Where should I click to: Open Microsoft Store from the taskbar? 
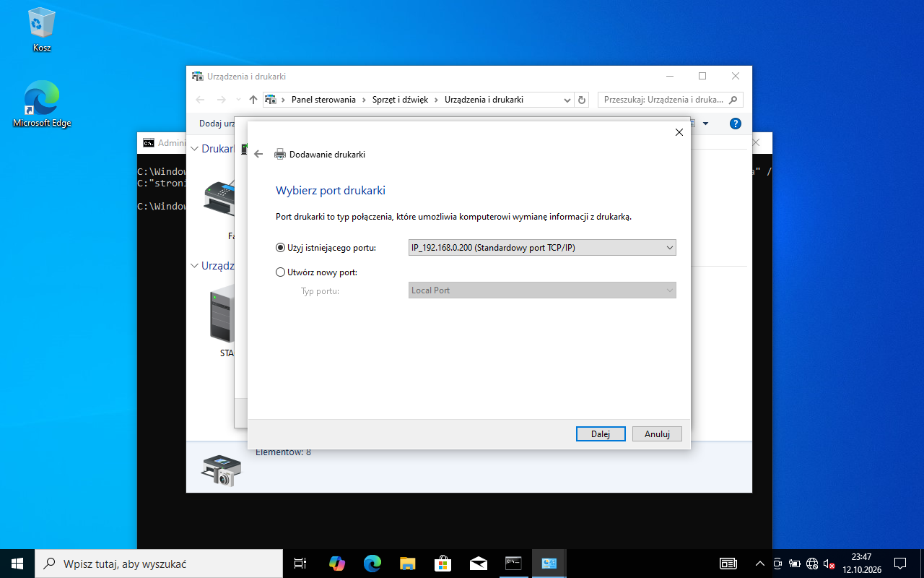coord(443,564)
